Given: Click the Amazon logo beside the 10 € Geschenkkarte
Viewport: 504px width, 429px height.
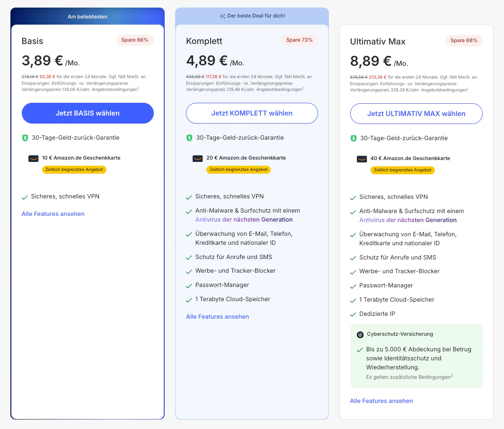Looking at the screenshot, I should (x=34, y=158).
